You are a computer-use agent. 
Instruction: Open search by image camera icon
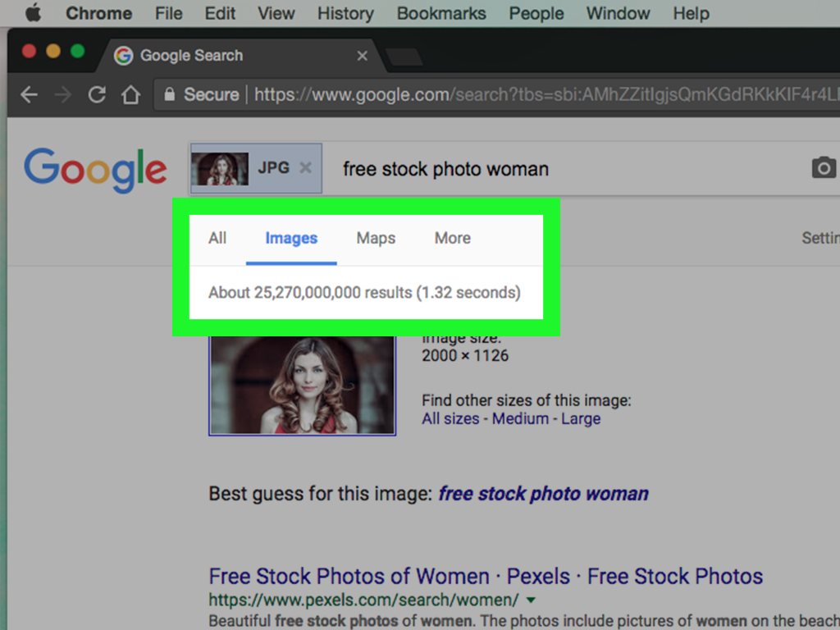pos(823,168)
